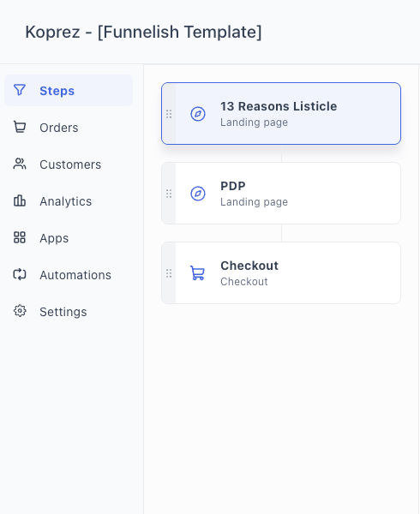Screen dimensions: 420x514
Task: Click the loop arrows icon beside Automations
Action: 20,274
